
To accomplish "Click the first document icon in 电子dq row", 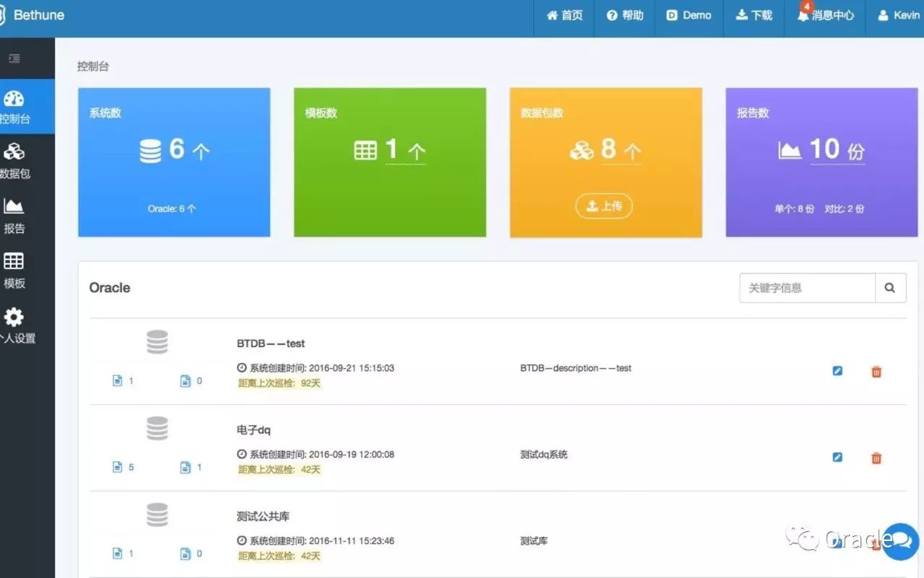I will pyautogui.click(x=118, y=467).
